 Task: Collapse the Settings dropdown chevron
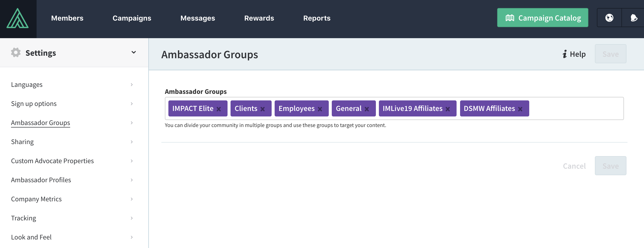pyautogui.click(x=134, y=52)
